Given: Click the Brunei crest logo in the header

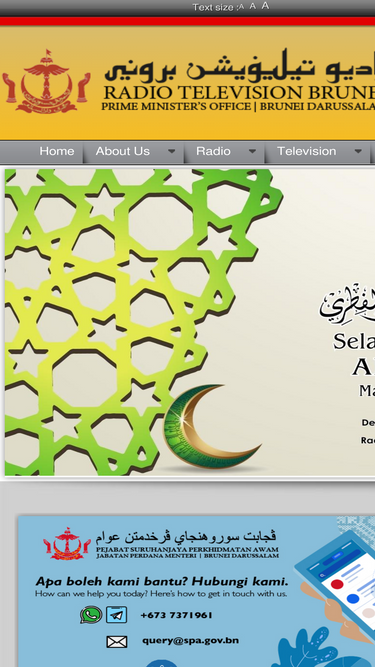Looking at the screenshot, I should click(46, 82).
